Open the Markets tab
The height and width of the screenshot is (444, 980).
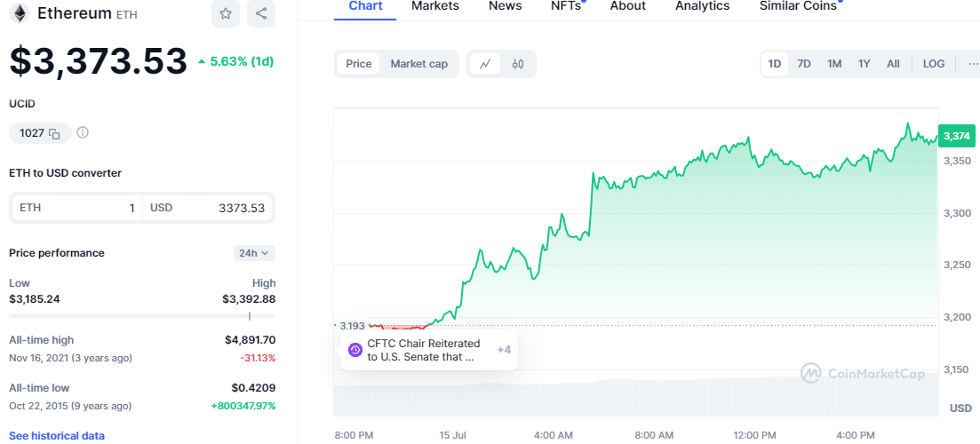click(x=435, y=6)
